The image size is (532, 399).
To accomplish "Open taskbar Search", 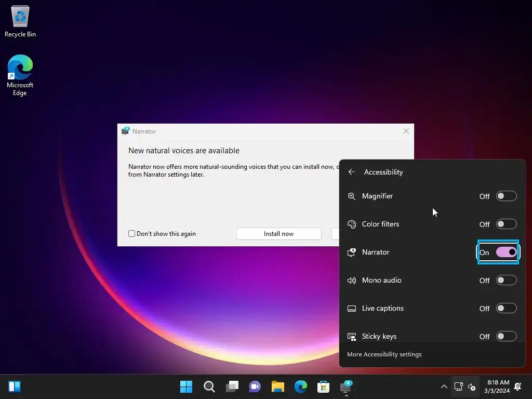I will click(x=209, y=387).
